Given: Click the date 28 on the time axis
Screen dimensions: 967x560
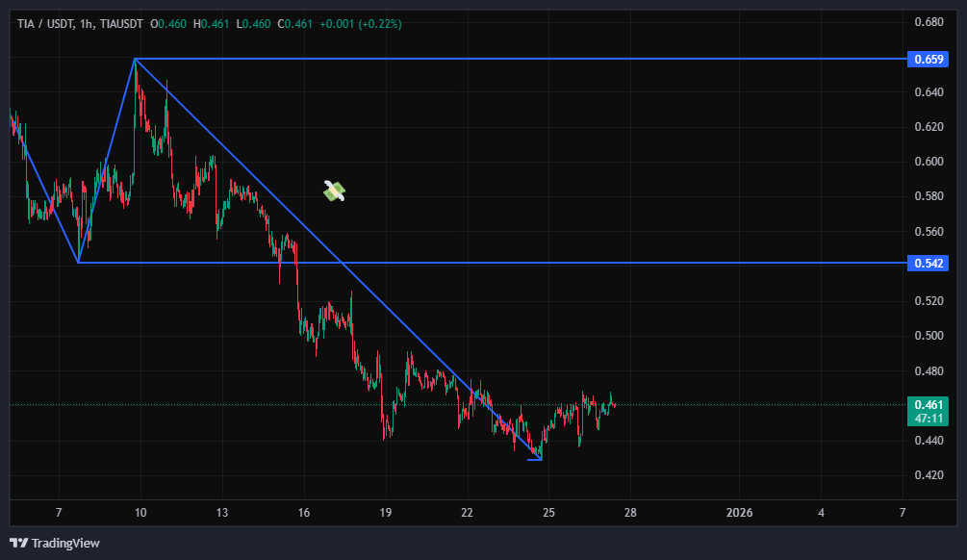Looking at the screenshot, I should coord(630,513).
